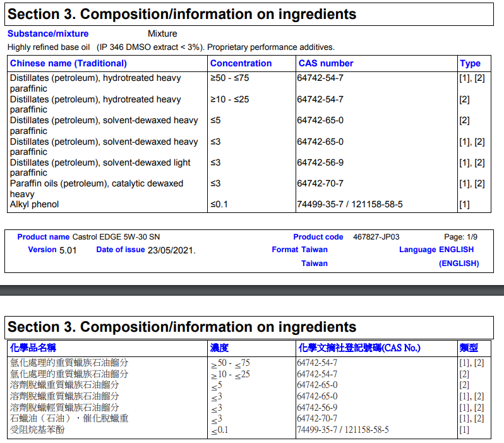Click the ≥50 - ≤75 concentration in English table
The image size is (504, 443).
(230, 78)
